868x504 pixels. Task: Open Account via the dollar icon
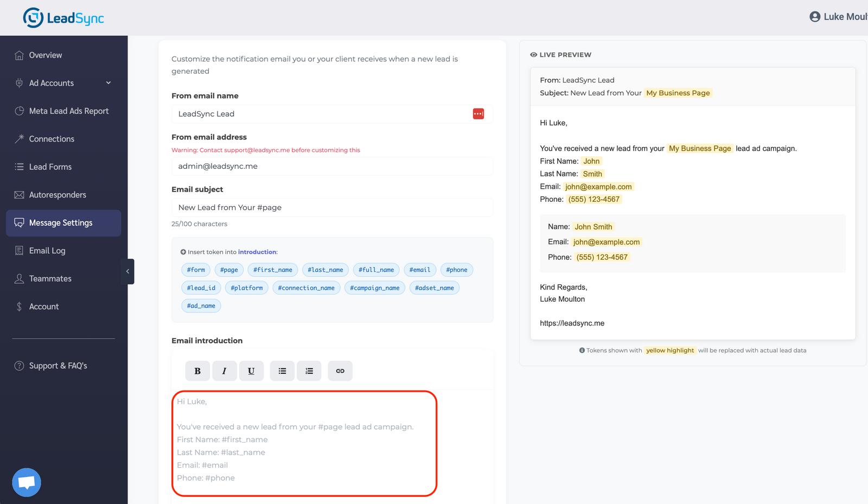[x=18, y=306]
